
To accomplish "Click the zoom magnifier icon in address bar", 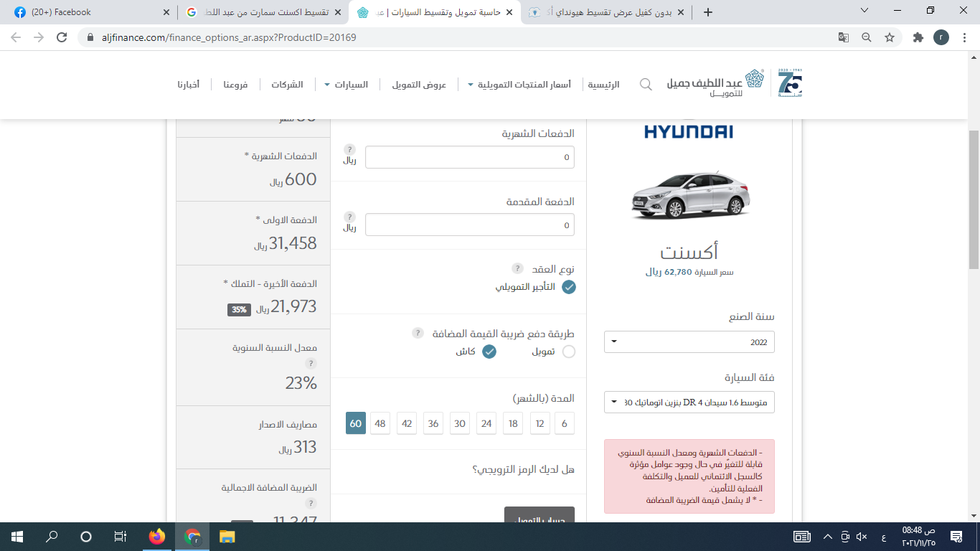I will (x=867, y=37).
